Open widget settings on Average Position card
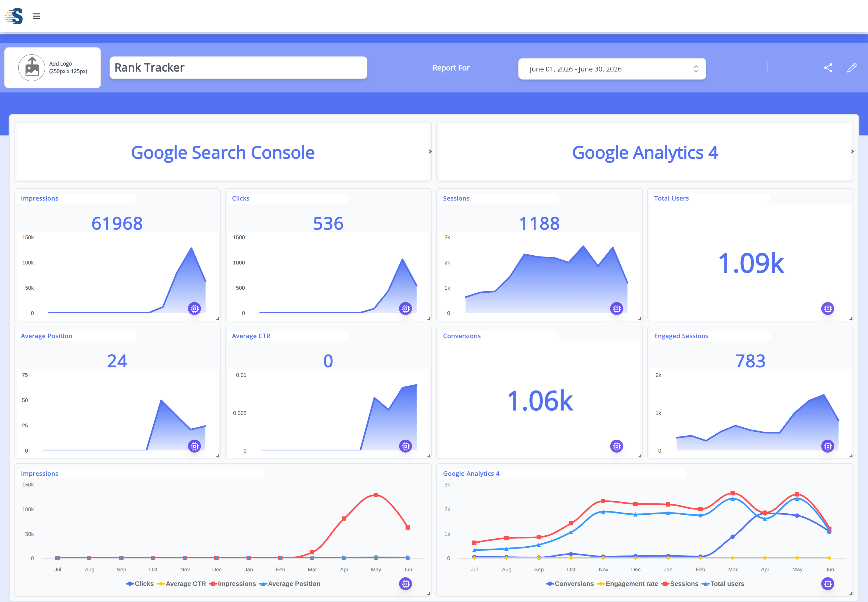868x602 pixels. [x=194, y=446]
